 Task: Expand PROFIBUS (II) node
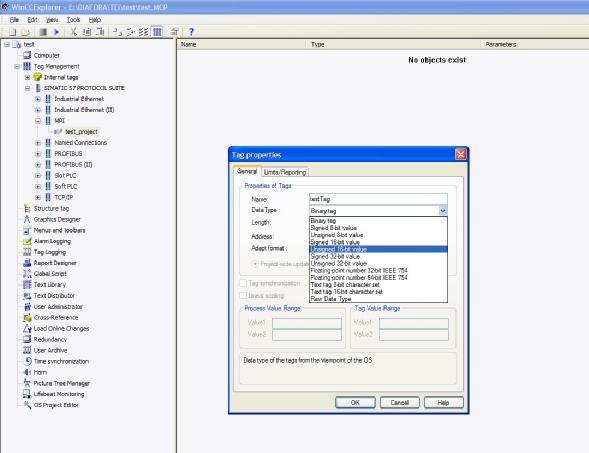tap(38, 165)
